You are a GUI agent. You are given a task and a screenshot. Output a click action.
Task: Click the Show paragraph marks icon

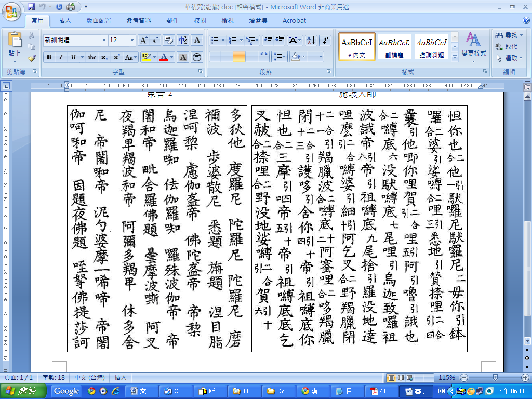325,40
